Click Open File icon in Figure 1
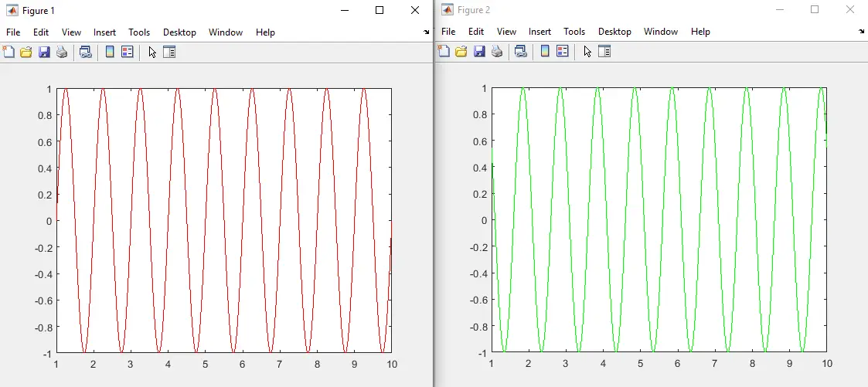This screenshot has width=868, height=387. click(x=26, y=52)
